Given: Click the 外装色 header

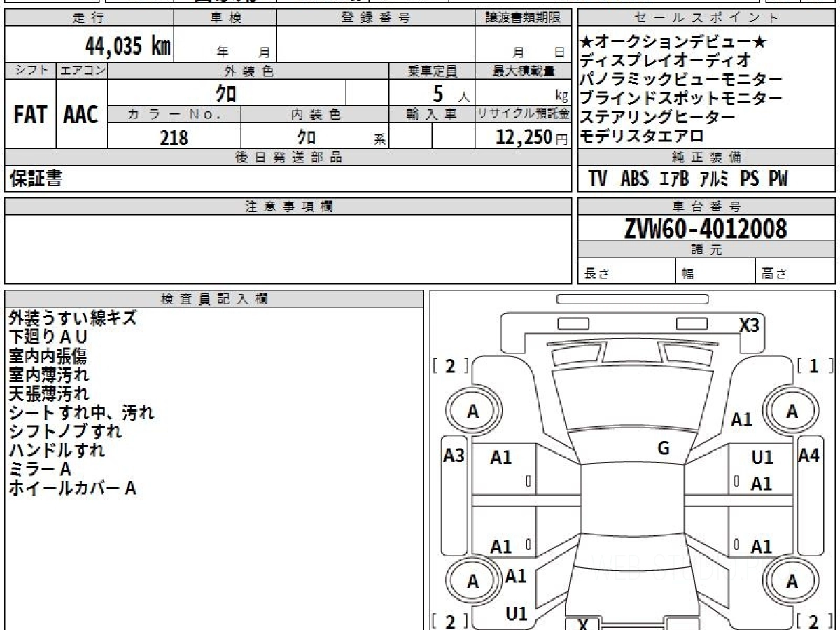Looking at the screenshot, I should tap(248, 71).
